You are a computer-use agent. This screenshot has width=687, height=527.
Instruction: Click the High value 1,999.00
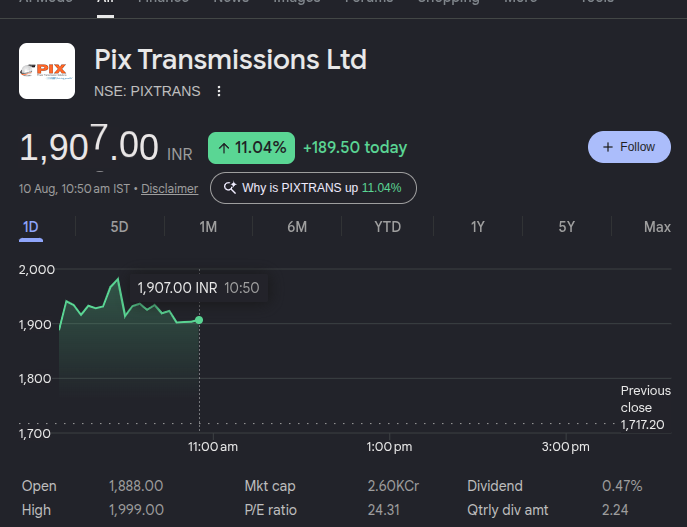click(136, 510)
